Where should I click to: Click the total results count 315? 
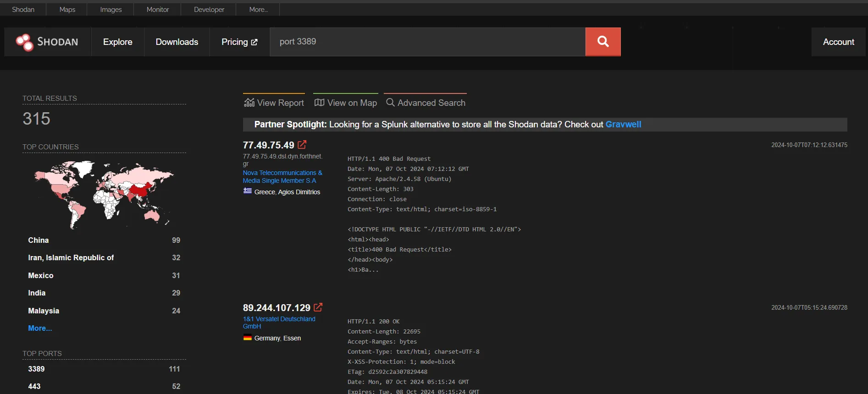[x=37, y=119]
